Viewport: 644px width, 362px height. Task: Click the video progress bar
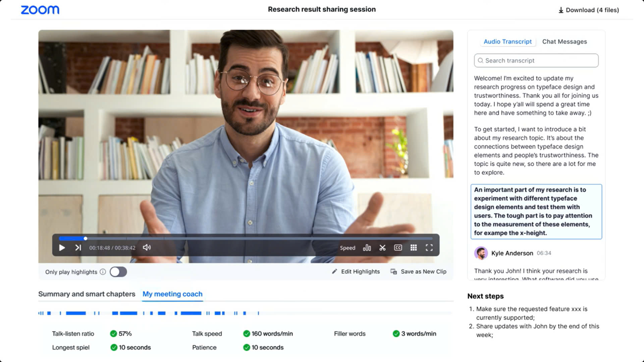point(246,239)
